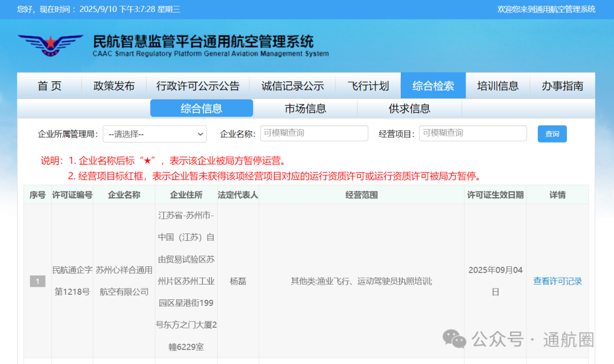This screenshot has width=614, height=364.
Task: Open the 政策发布 section
Action: 114,85
